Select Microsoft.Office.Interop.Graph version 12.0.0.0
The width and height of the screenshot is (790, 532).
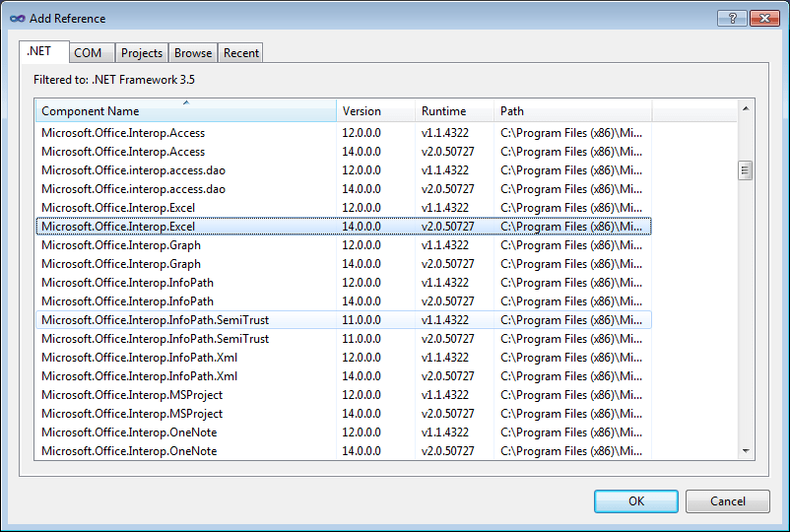click(x=344, y=245)
